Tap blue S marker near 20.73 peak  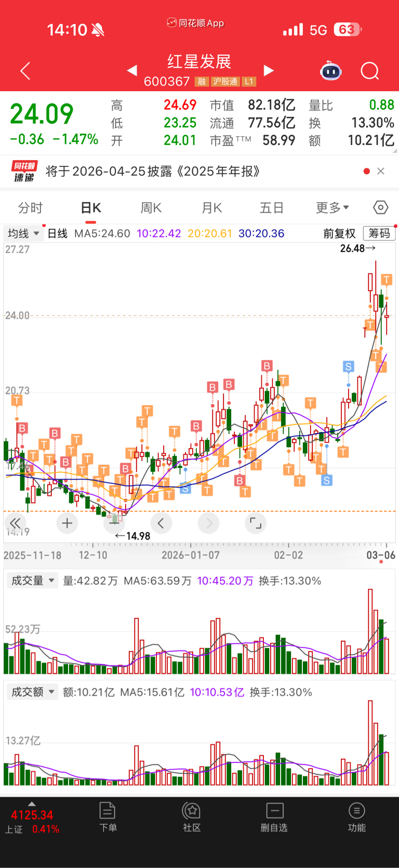348,367
